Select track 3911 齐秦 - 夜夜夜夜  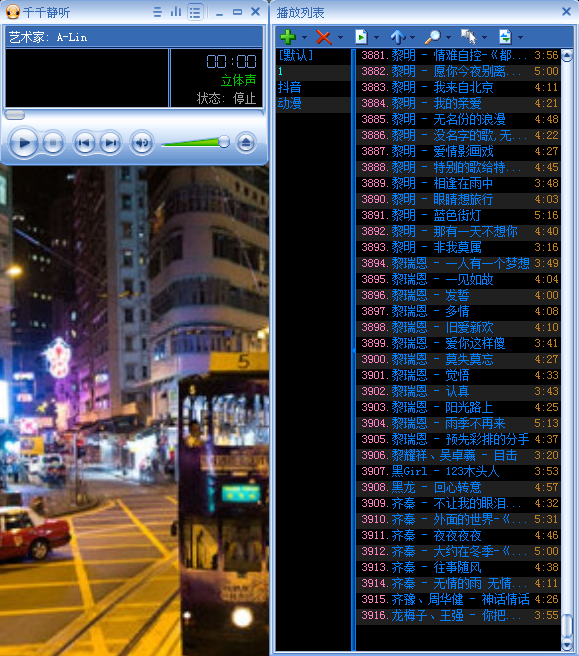coord(459,535)
